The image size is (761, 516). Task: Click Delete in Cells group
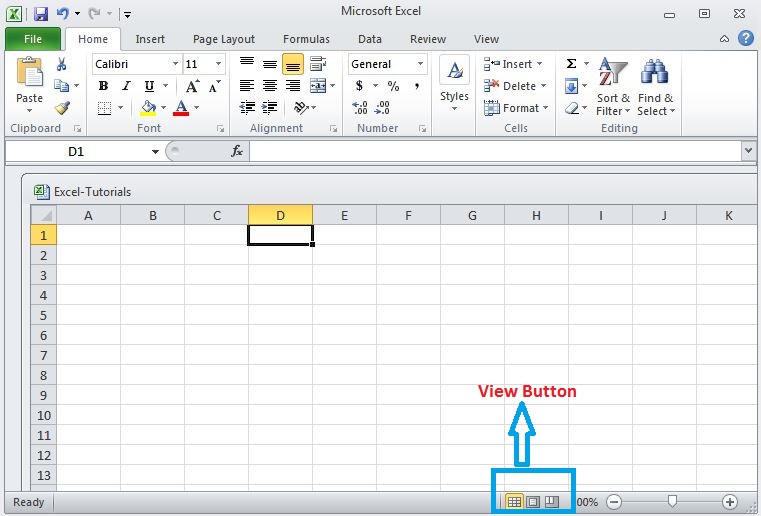click(x=515, y=86)
